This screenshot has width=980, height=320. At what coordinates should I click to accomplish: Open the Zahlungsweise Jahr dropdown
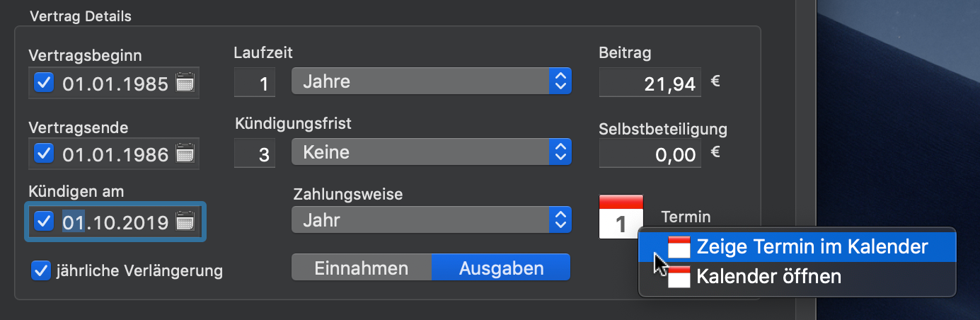coord(431,220)
